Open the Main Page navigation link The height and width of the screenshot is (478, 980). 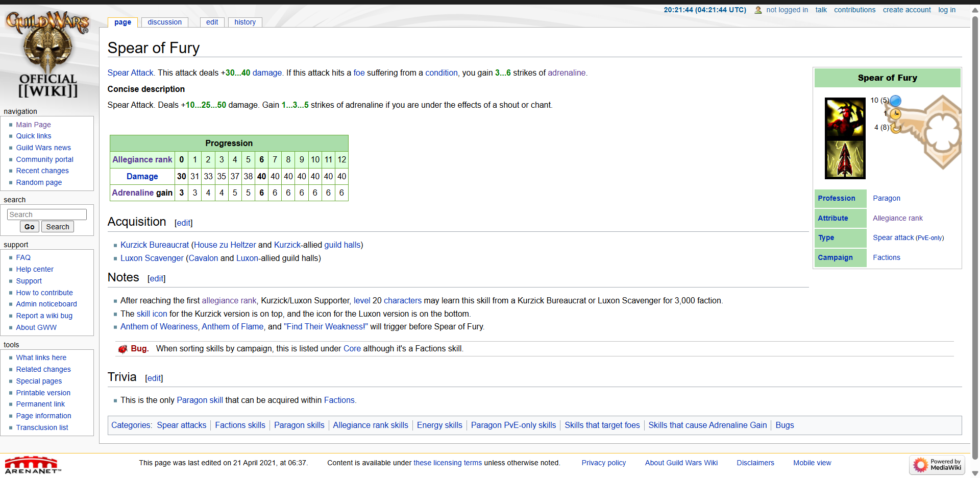[x=33, y=125]
